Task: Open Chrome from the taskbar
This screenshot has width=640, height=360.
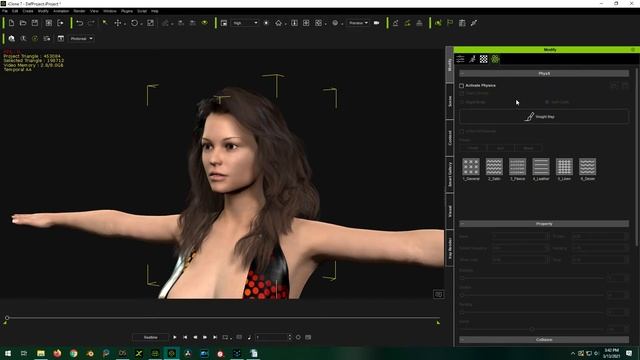Action: point(73,353)
